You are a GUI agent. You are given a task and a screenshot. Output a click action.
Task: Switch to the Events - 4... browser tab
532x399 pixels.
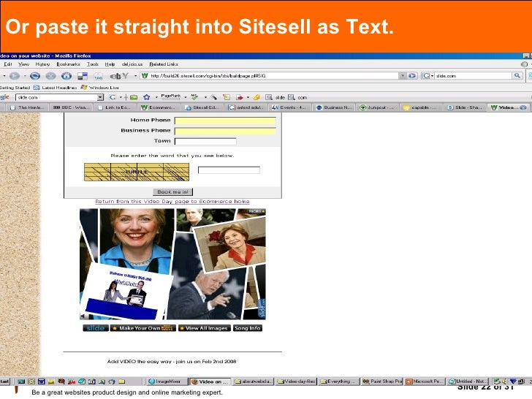pos(290,107)
